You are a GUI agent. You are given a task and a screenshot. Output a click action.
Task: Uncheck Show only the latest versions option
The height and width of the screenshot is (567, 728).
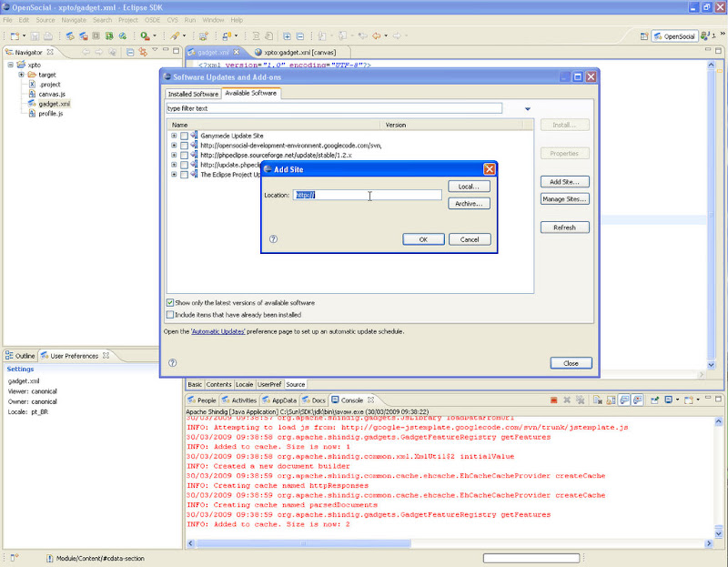coord(170,300)
